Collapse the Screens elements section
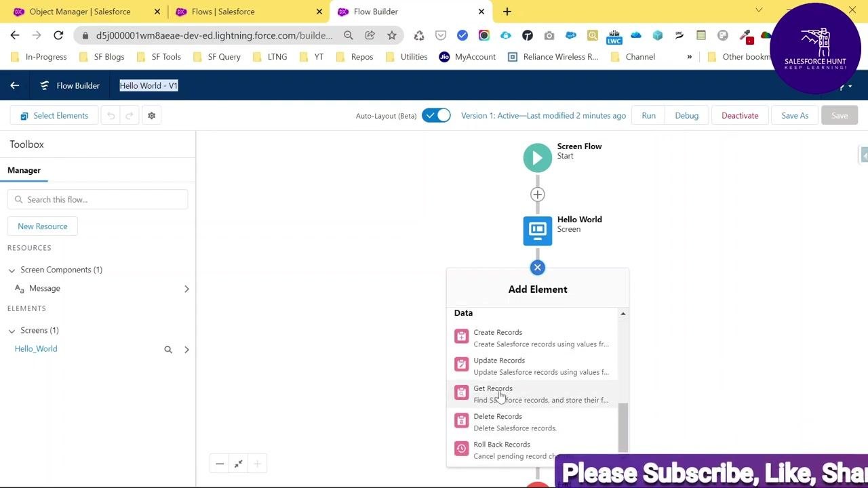 point(12,331)
